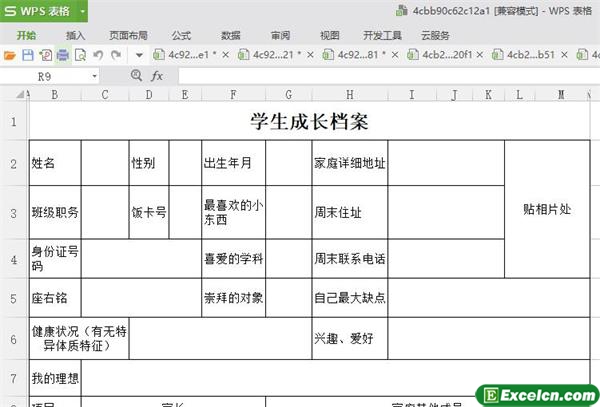Click the 座右铭 cell
Image resolution: width=600 pixels, height=407 pixels.
coord(55,298)
